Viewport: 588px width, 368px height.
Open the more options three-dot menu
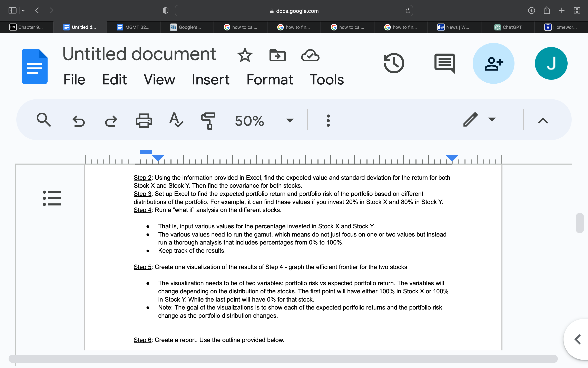[x=328, y=120]
